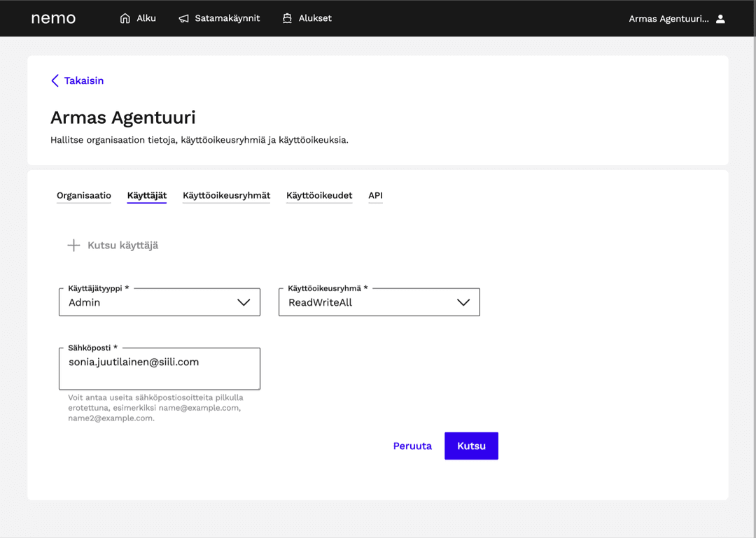
Task: Open the Armas Agentuuri account menu
Action: [668, 19]
